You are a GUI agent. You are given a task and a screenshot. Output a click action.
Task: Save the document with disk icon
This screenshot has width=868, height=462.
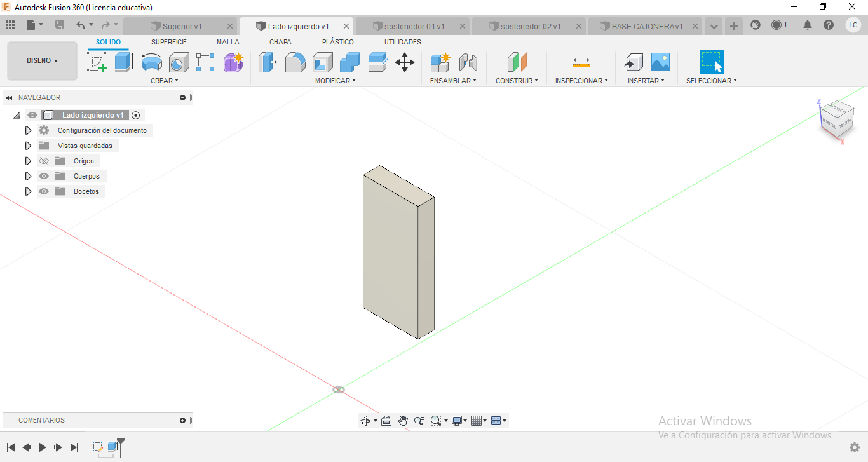(x=60, y=25)
